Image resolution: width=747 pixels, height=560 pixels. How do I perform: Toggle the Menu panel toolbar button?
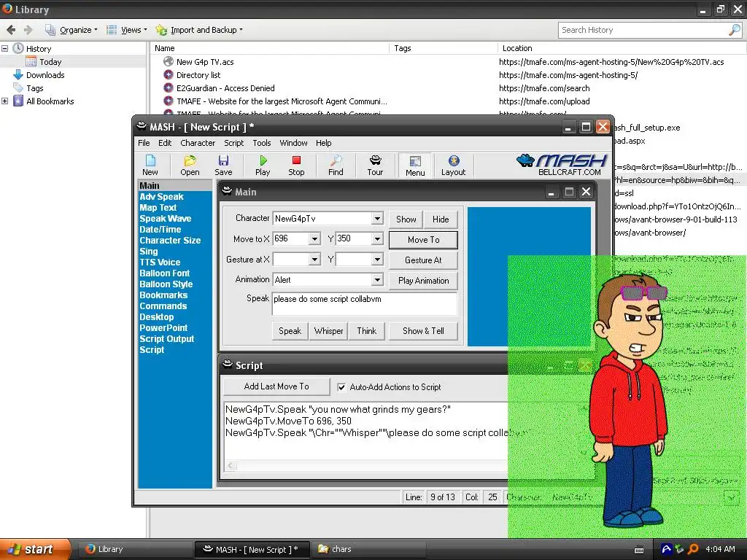(x=415, y=166)
